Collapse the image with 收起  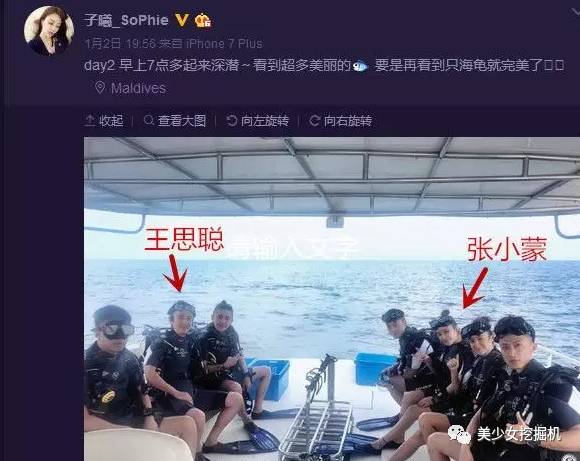(x=111, y=121)
